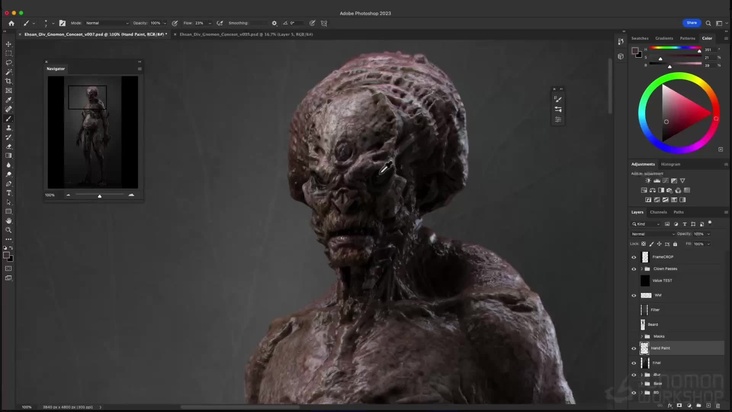Image resolution: width=732 pixels, height=412 pixels.
Task: Zoom in Navigator with large mountains
Action: tap(131, 195)
